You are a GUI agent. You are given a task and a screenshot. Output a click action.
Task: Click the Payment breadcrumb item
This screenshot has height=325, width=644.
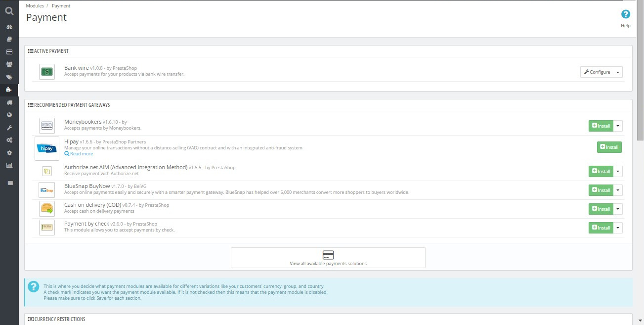point(61,6)
